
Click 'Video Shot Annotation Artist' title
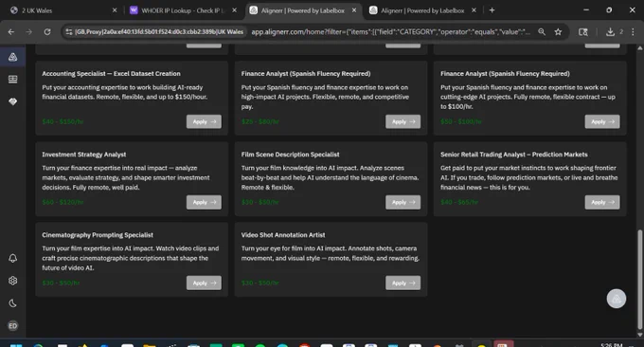click(283, 235)
